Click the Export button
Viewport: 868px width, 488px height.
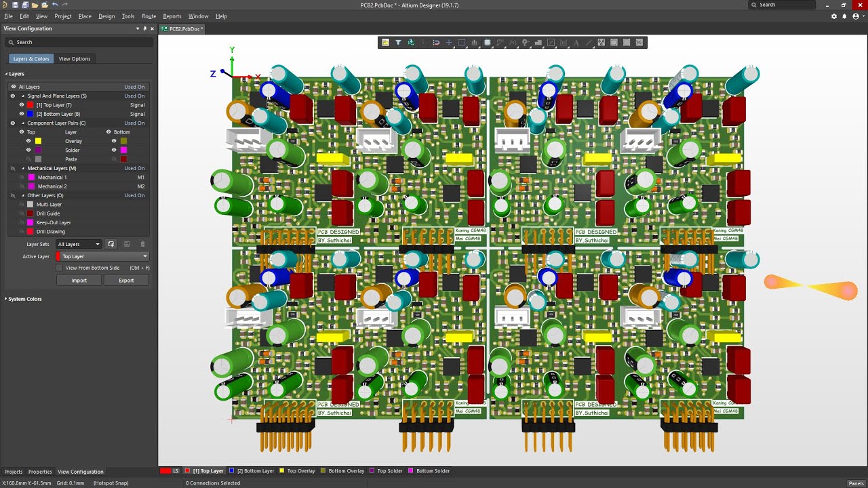coord(126,281)
